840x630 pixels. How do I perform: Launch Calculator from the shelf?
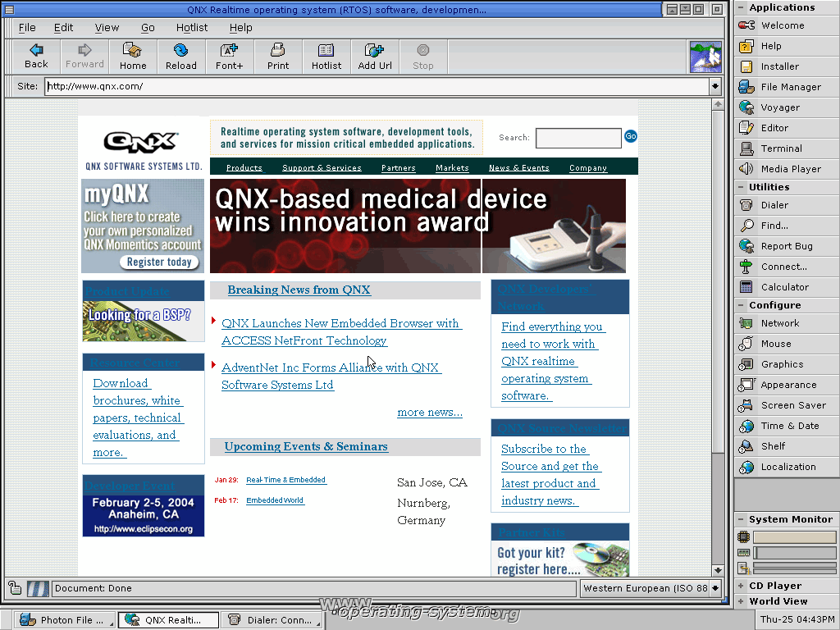click(787, 287)
